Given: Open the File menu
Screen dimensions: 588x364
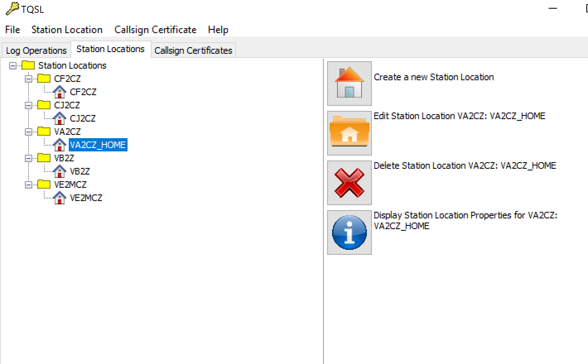Looking at the screenshot, I should [12, 30].
